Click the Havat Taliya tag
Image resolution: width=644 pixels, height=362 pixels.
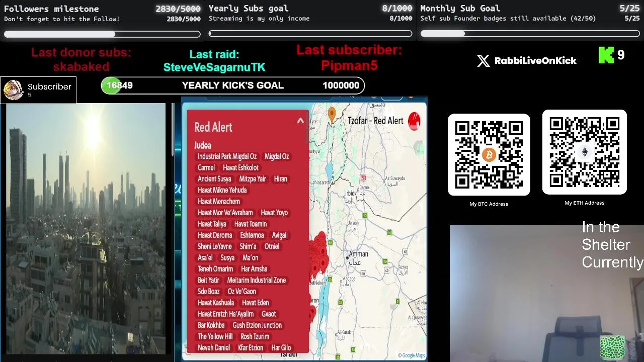[212, 224]
